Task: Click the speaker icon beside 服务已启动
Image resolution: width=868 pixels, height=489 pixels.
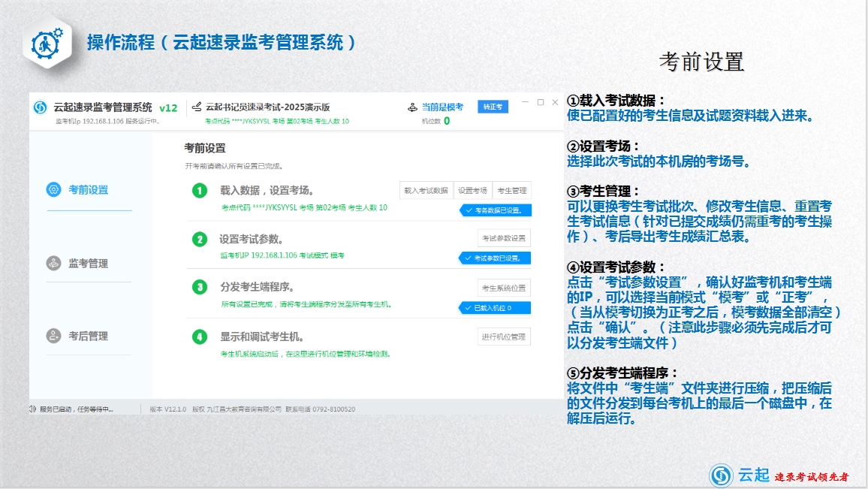Action: tap(32, 409)
